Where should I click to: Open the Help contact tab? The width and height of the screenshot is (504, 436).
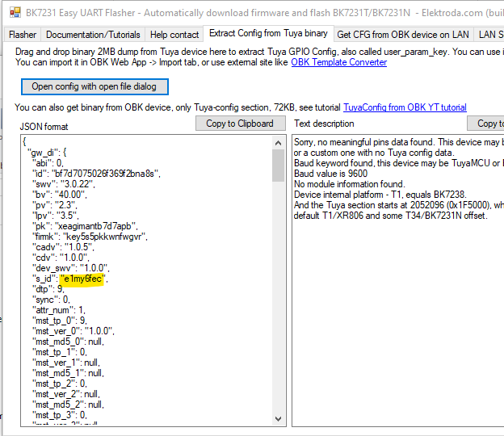point(174,35)
